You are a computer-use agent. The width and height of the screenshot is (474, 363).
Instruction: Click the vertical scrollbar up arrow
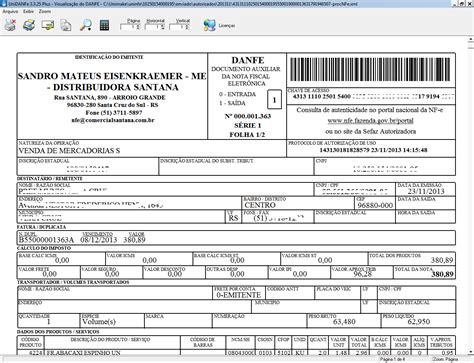point(471,39)
